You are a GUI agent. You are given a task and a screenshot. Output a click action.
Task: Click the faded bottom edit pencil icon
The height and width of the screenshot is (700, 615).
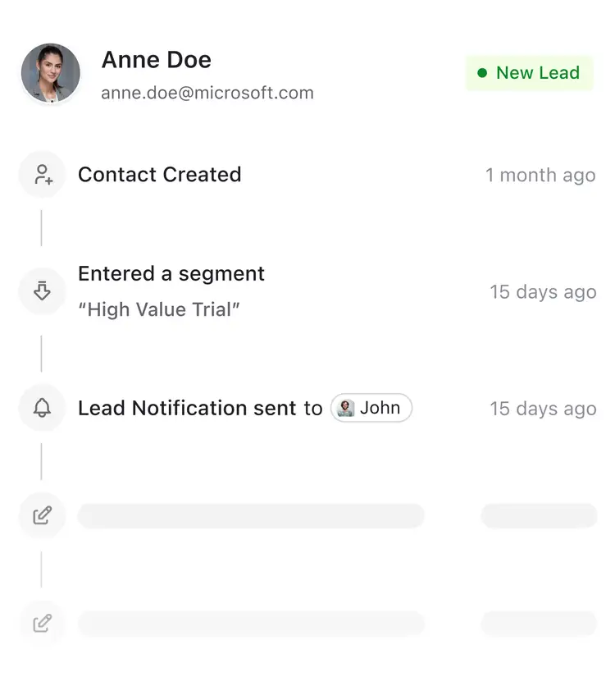43,623
